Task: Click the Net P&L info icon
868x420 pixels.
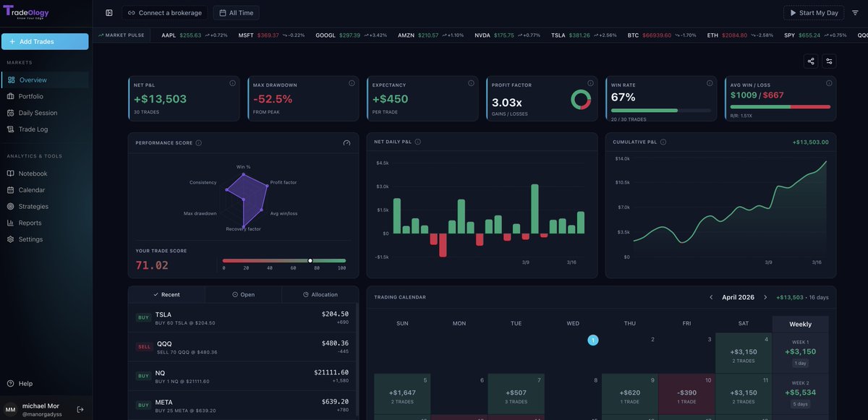Action: [x=232, y=83]
